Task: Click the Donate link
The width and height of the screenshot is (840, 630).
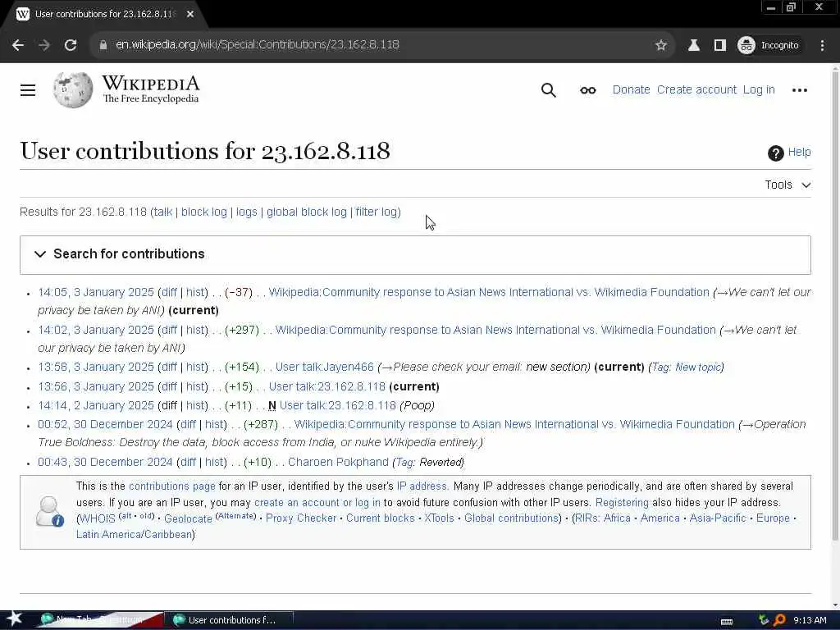Action: click(x=631, y=90)
